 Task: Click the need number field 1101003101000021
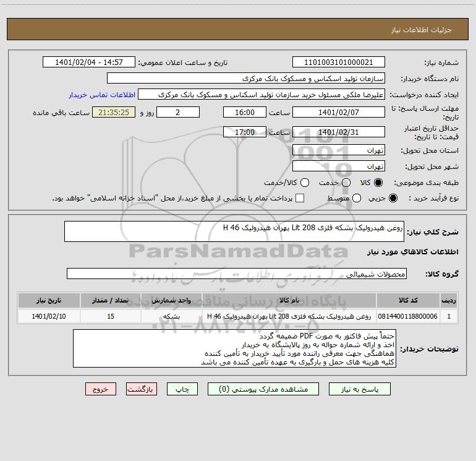[339, 62]
